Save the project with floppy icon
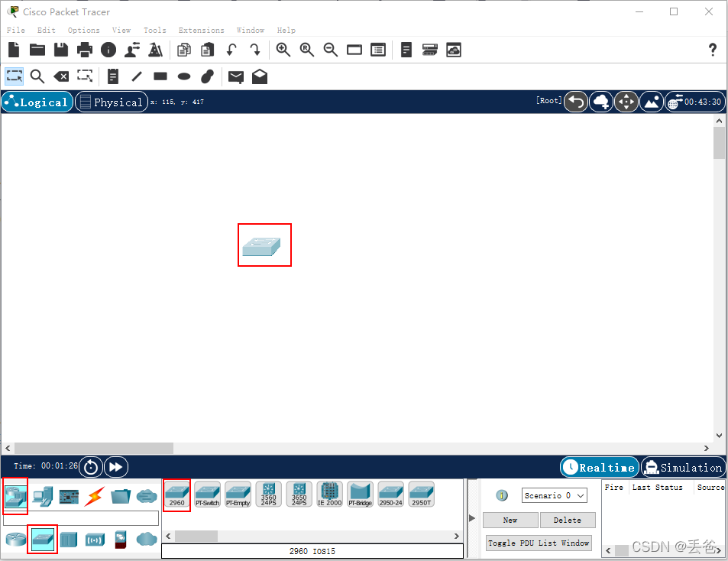 click(x=61, y=49)
